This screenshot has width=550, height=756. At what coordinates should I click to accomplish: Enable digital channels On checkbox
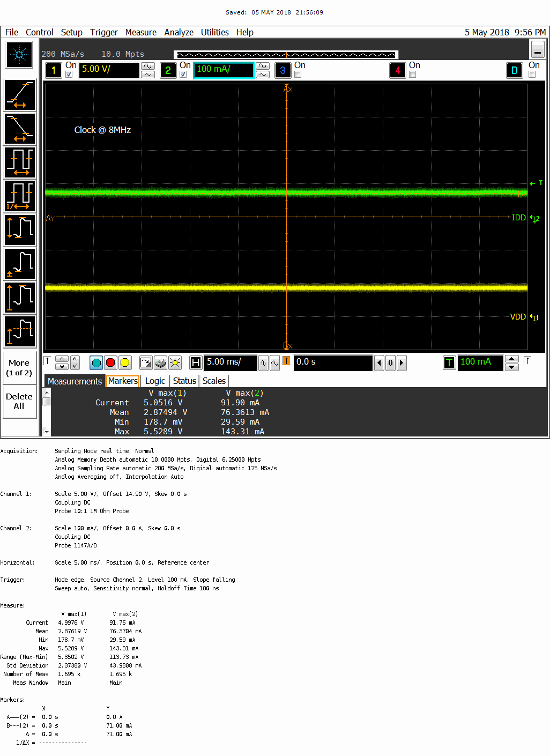(532, 75)
